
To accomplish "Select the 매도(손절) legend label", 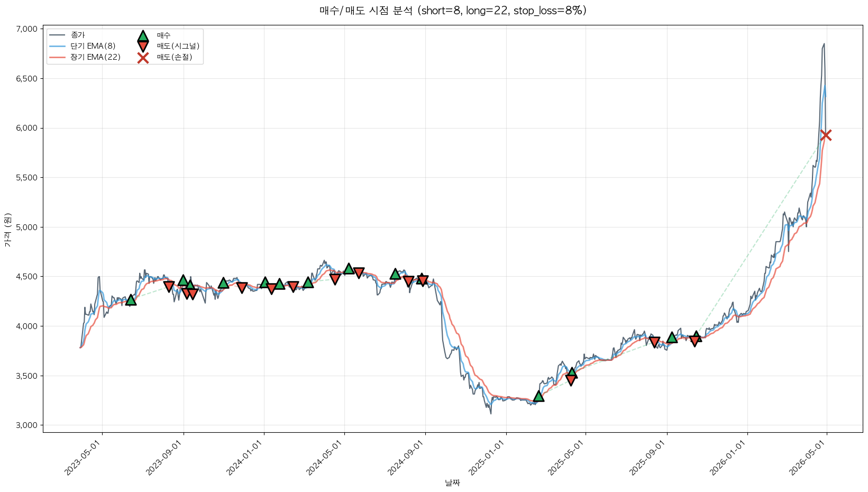I will click(x=175, y=58).
